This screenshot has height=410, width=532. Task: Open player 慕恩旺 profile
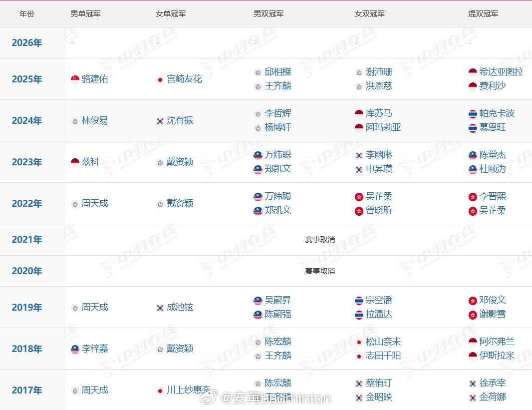[x=492, y=127]
